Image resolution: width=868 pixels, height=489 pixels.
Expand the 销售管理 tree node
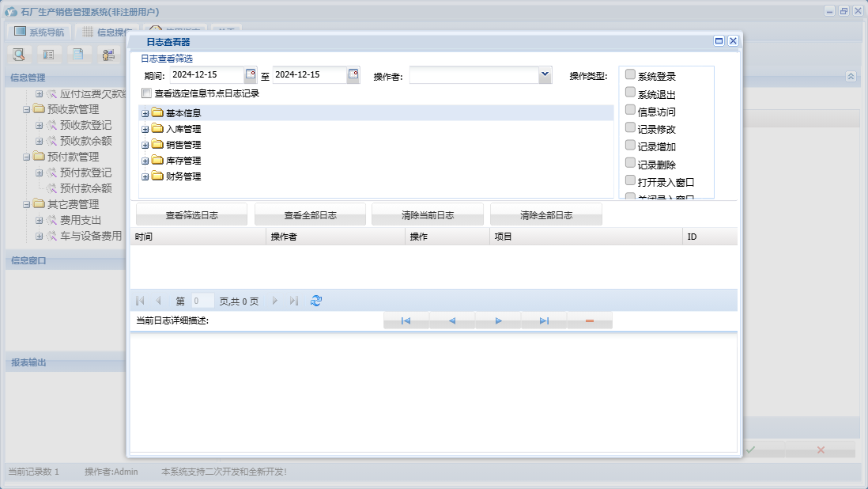(145, 145)
